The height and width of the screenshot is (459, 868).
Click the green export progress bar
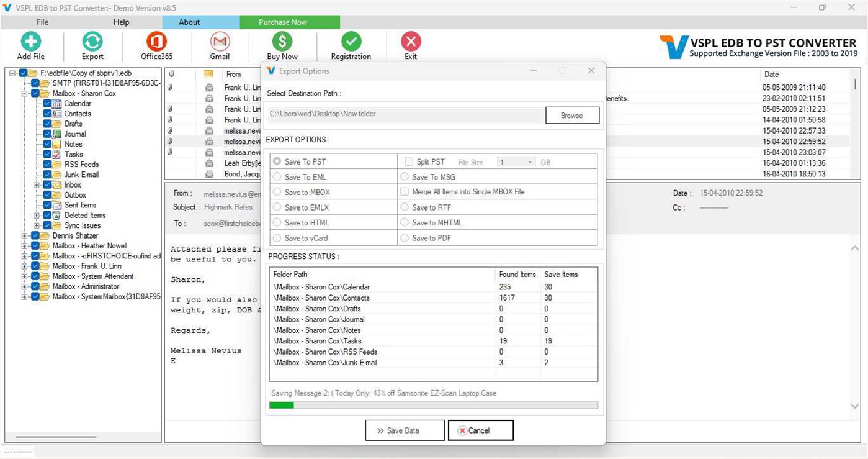pyautogui.click(x=281, y=405)
